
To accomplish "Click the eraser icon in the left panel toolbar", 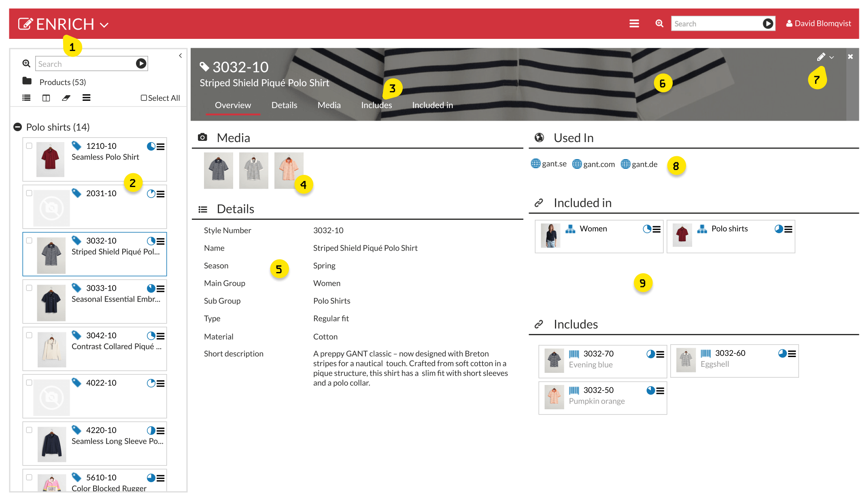I will (x=66, y=98).
